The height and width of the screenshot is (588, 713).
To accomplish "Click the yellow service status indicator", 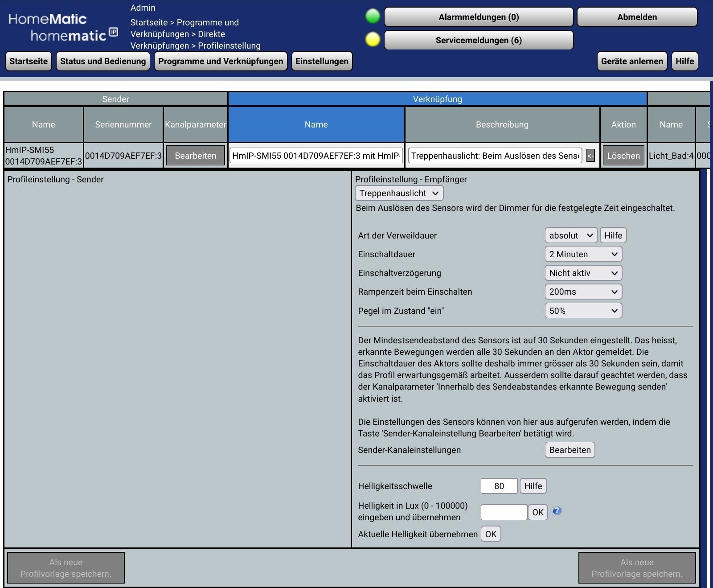I will click(373, 40).
